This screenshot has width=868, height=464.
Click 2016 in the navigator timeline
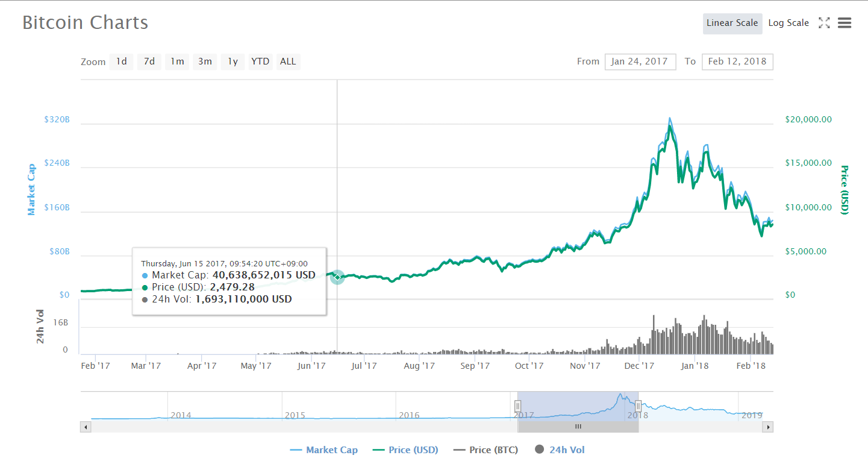(409, 415)
